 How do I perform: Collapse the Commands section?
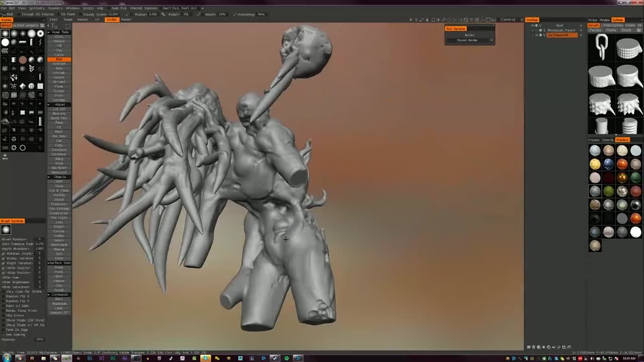tap(49, 295)
